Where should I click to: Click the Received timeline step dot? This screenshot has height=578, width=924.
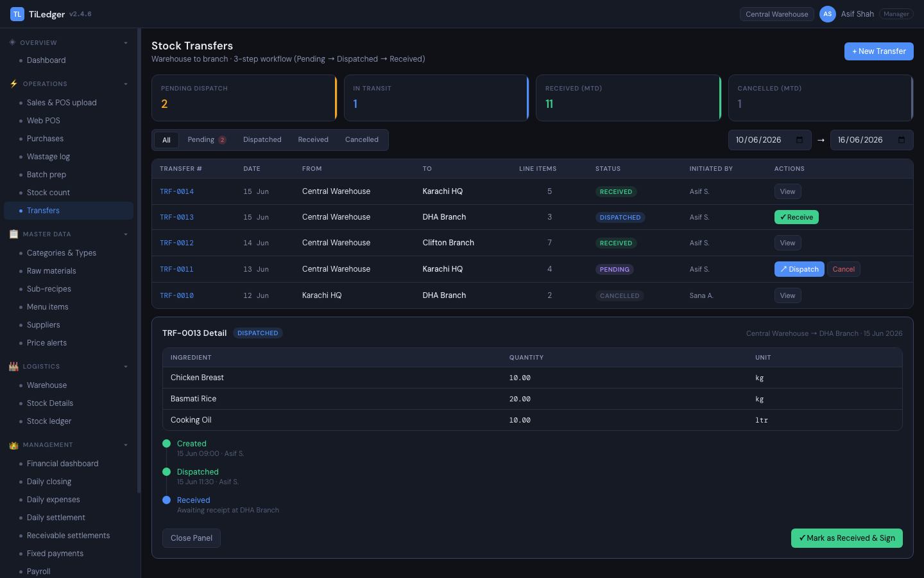[167, 500]
